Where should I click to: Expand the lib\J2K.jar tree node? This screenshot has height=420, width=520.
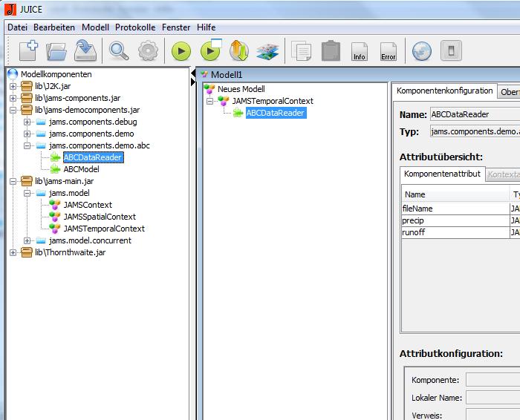coord(13,86)
